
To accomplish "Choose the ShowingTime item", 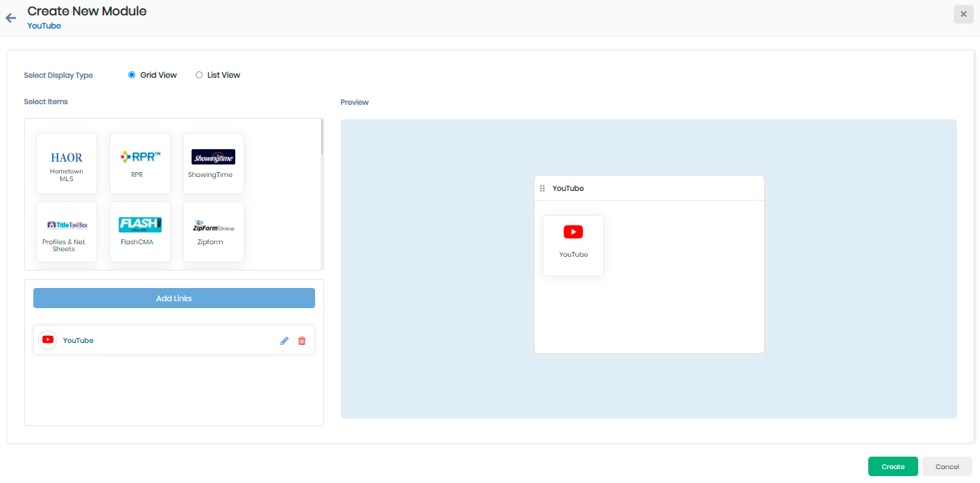I will click(x=213, y=164).
